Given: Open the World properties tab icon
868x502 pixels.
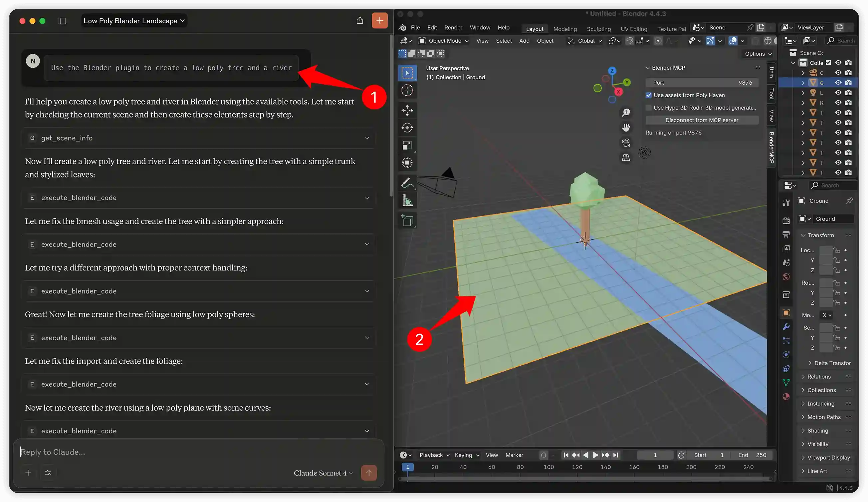Looking at the screenshot, I should [786, 277].
